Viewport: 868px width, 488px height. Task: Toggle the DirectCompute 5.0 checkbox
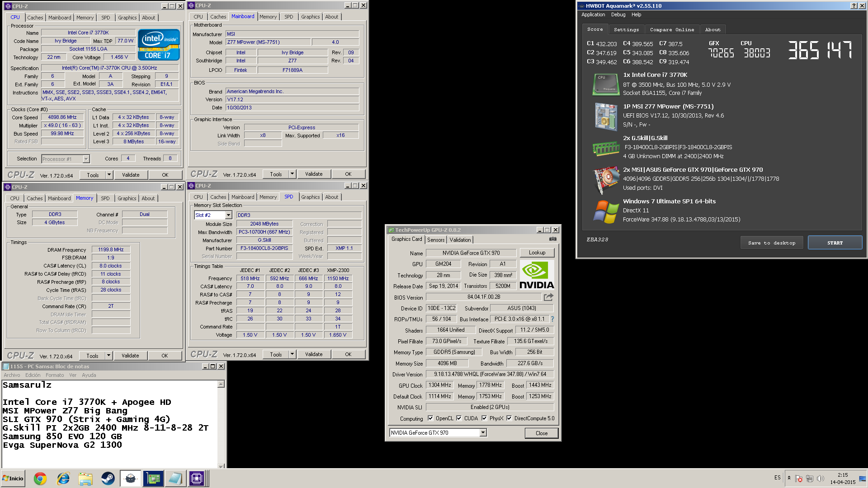pyautogui.click(x=509, y=418)
